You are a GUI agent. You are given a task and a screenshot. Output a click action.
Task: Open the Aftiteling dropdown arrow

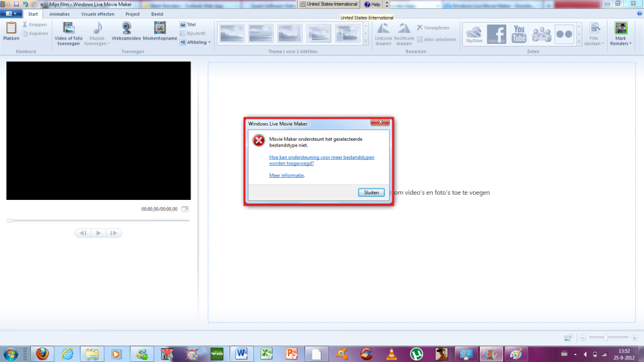tap(209, 42)
